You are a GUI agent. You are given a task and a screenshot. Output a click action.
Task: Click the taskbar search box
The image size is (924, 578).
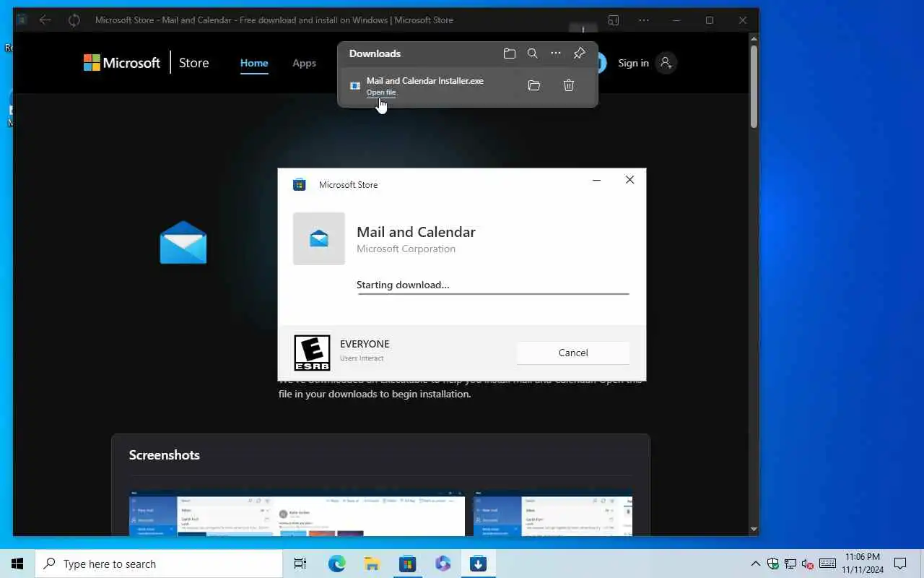point(159,564)
